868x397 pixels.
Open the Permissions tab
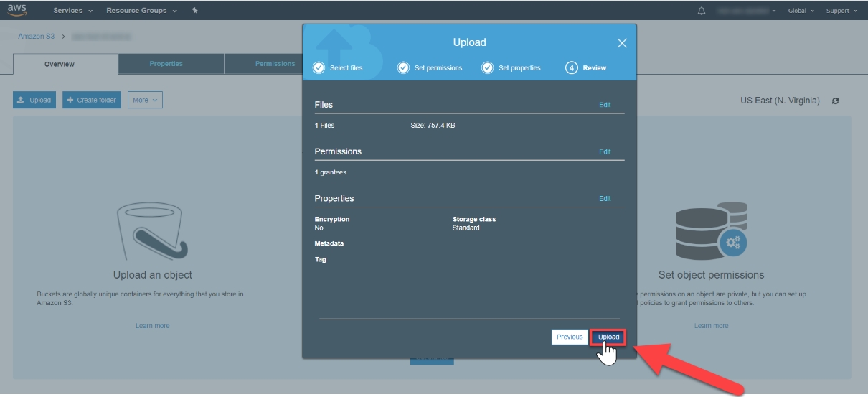point(275,64)
